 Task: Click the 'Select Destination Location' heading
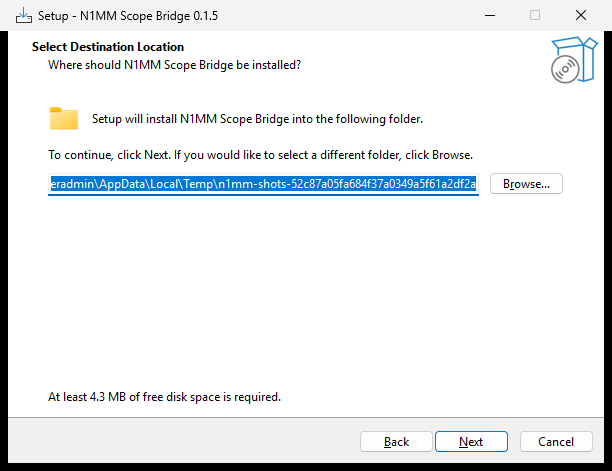108,47
